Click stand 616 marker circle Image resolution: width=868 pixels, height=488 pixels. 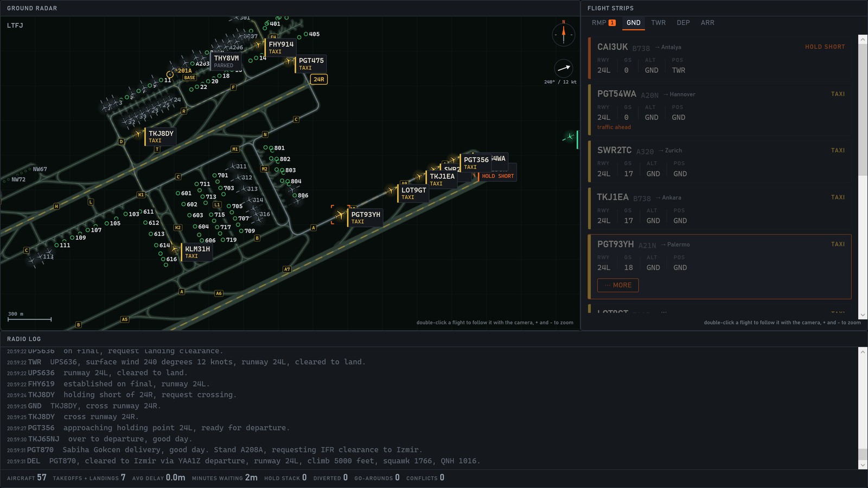[x=163, y=259]
